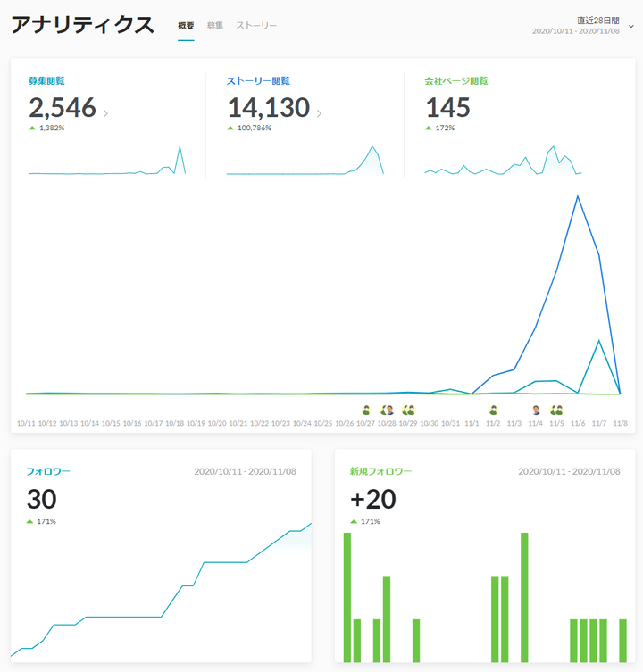The image size is (643, 672).
Task: Click the ストーリー閲覧 metric heading
Action: 258,81
